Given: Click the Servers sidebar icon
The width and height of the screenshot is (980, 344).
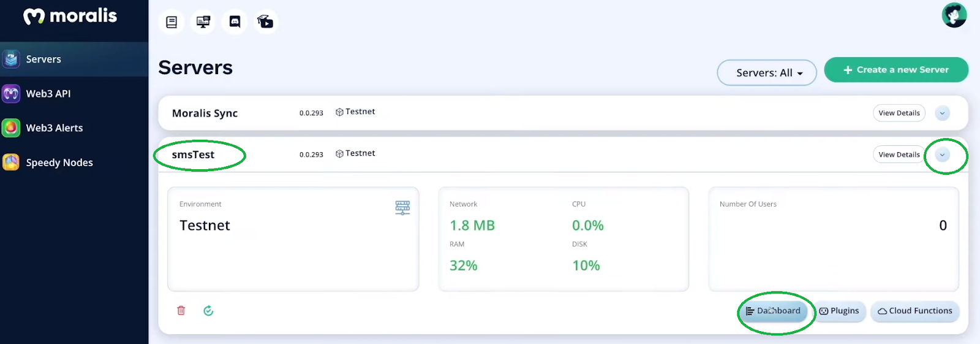Looking at the screenshot, I should pyautogui.click(x=11, y=59).
